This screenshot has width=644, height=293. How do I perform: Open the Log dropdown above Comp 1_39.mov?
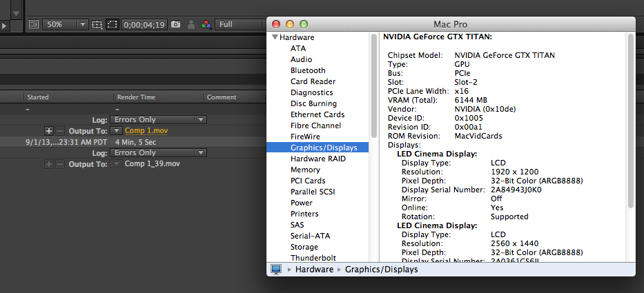[158, 152]
